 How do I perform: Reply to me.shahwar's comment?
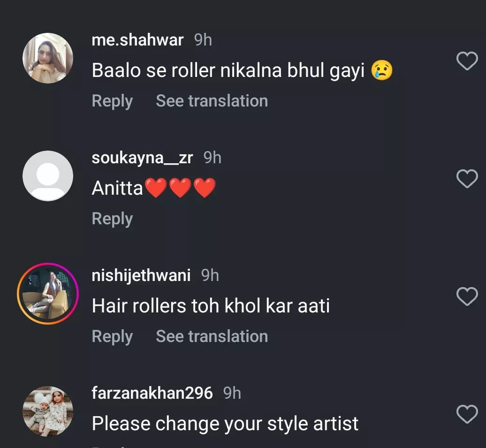point(112,101)
